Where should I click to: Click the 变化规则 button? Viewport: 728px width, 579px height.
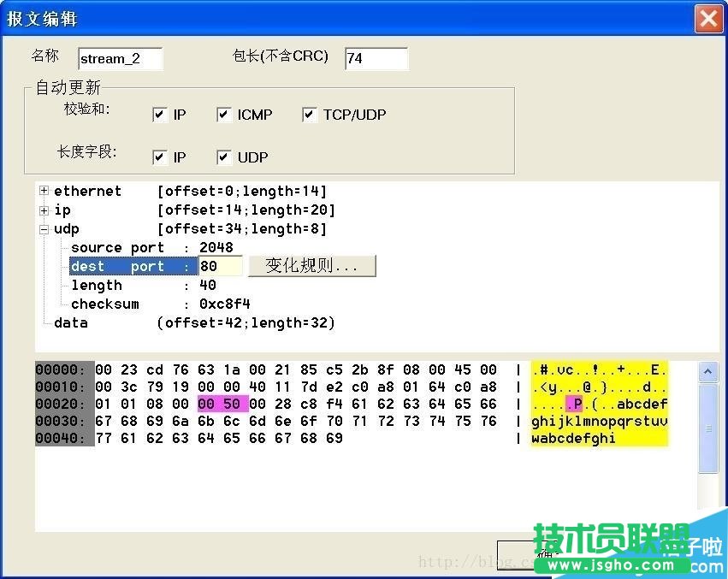(311, 266)
